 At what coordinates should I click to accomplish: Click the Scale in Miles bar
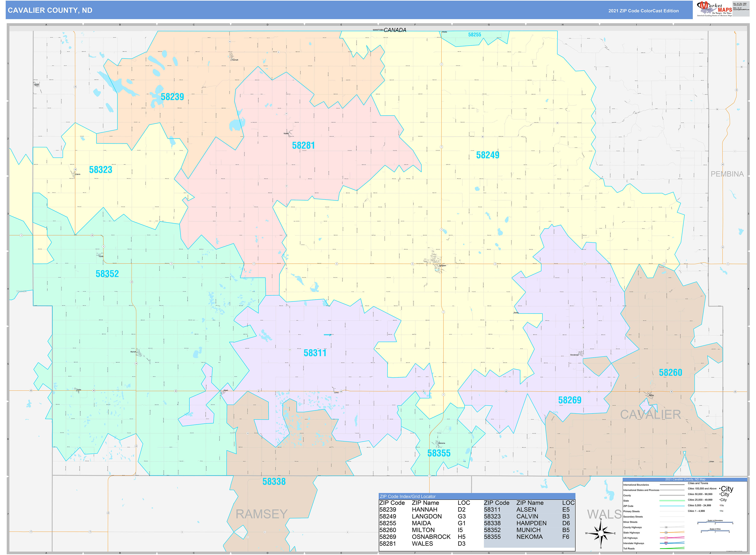point(715,531)
